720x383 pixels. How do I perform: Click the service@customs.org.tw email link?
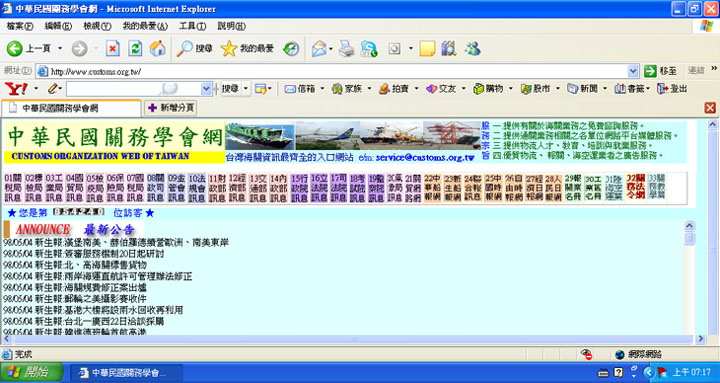425,158
